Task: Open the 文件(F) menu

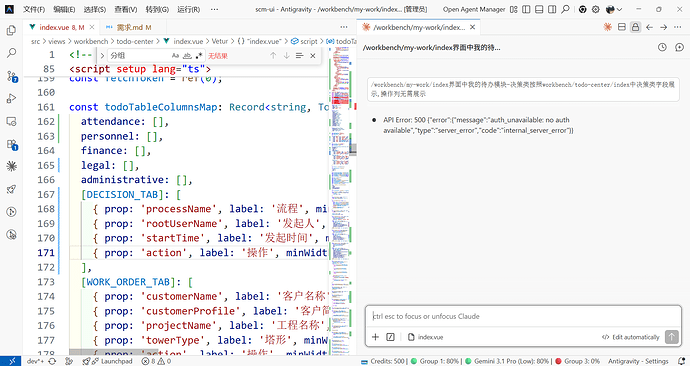Action: coord(34,9)
